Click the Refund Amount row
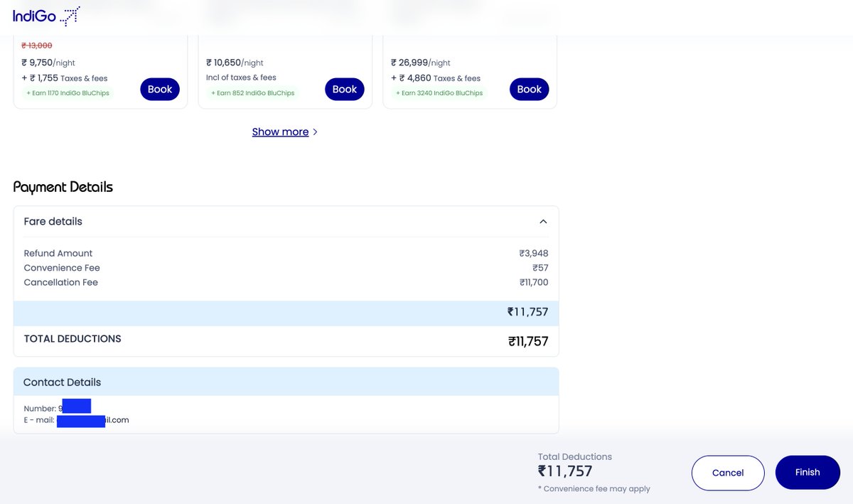The image size is (853, 504). pos(286,253)
